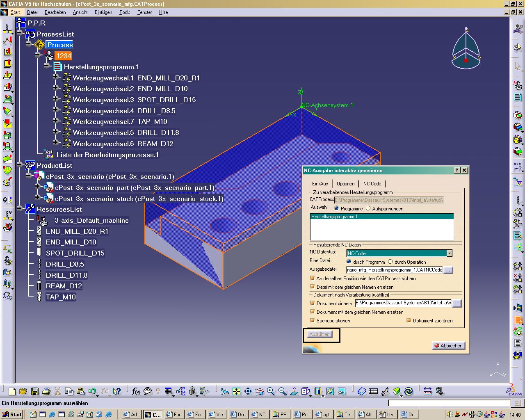
Task: Click the Dokument sichern path field
Action: point(403,303)
